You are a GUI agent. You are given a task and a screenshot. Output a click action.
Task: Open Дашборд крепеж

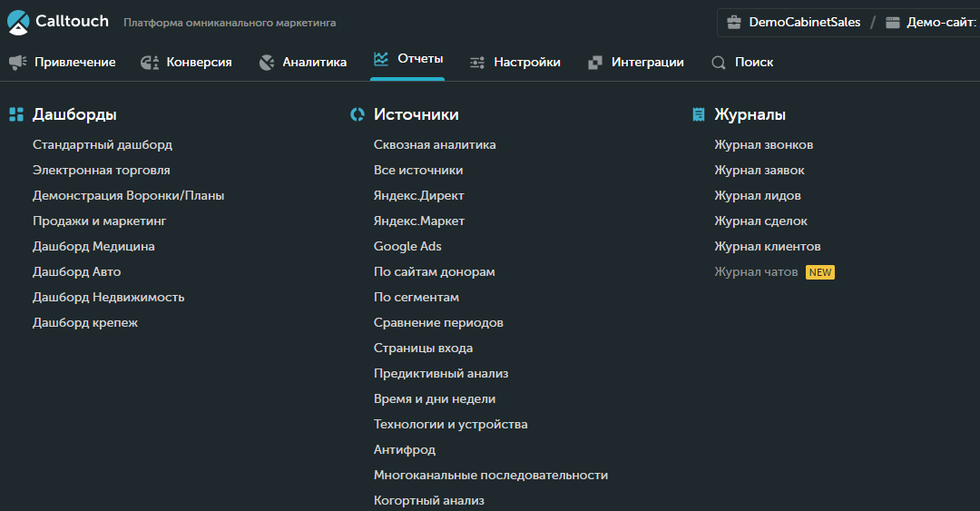pos(85,323)
